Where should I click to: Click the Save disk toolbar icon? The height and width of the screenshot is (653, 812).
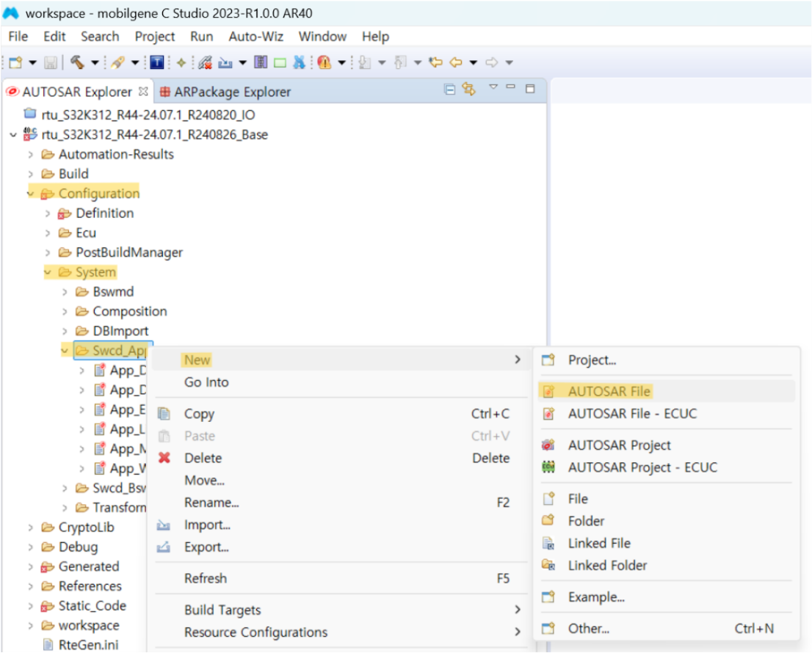pyautogui.click(x=50, y=62)
